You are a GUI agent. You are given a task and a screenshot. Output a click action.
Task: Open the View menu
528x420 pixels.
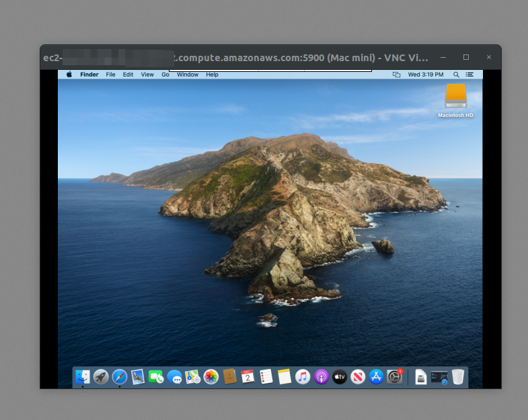pos(147,75)
